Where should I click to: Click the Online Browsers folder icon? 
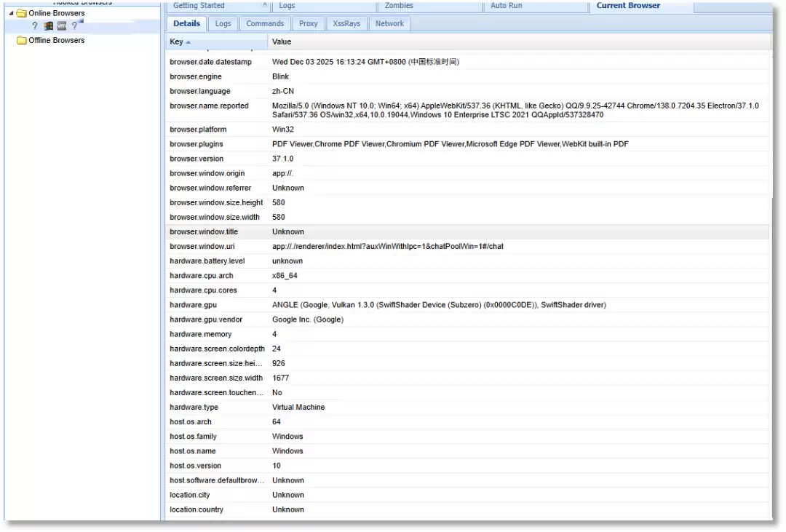tap(22, 13)
